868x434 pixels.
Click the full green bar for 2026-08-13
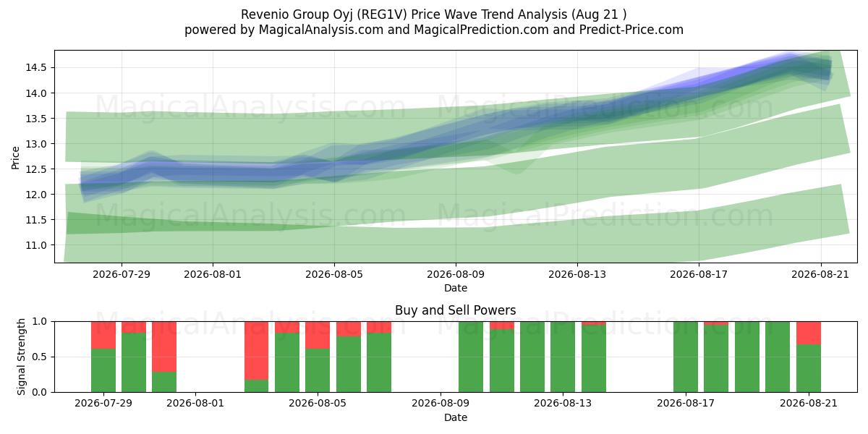tap(563, 357)
